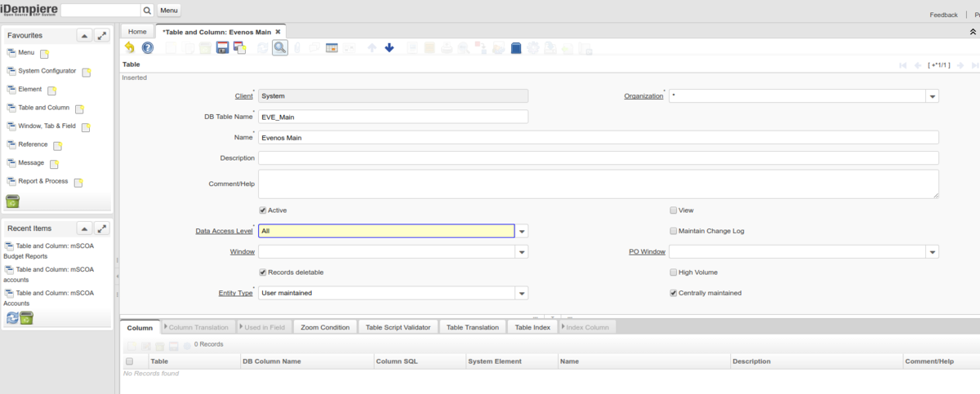Toggle grid view from the toolbar
This screenshot has height=394, width=980.
point(332,48)
